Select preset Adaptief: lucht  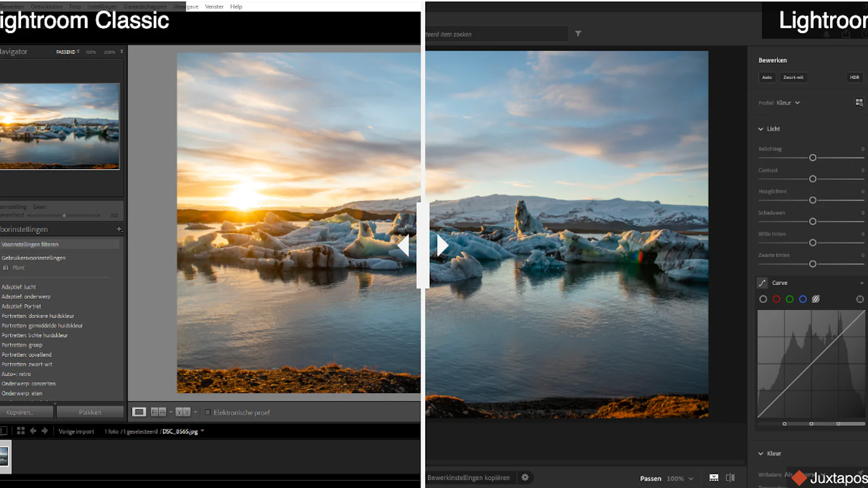[x=18, y=287]
